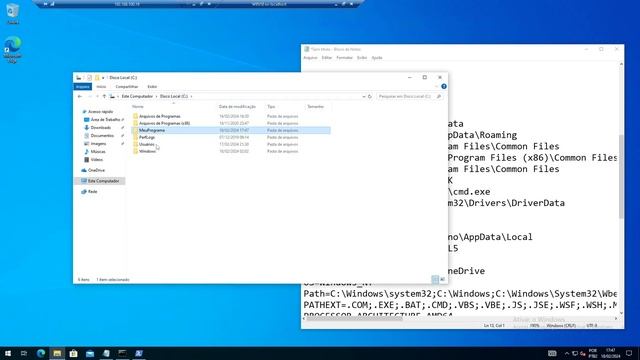Viewport: 640px width, 360px height.
Task: Open Músicas in navigation pane
Action: [98, 152]
